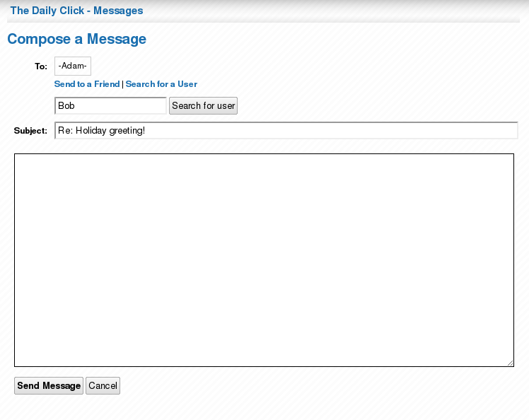The height and width of the screenshot is (420, 529).
Task: Click the "Re:" prefix in the subject
Action: point(65,131)
